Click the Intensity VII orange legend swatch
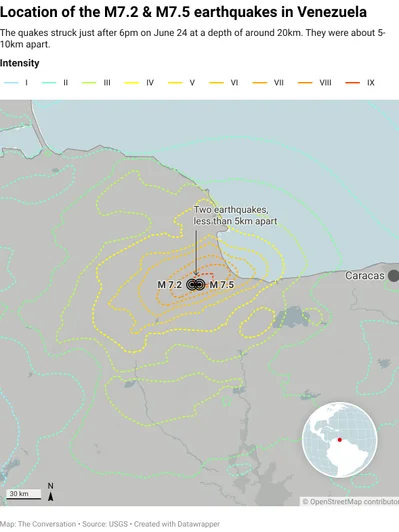 pos(260,83)
